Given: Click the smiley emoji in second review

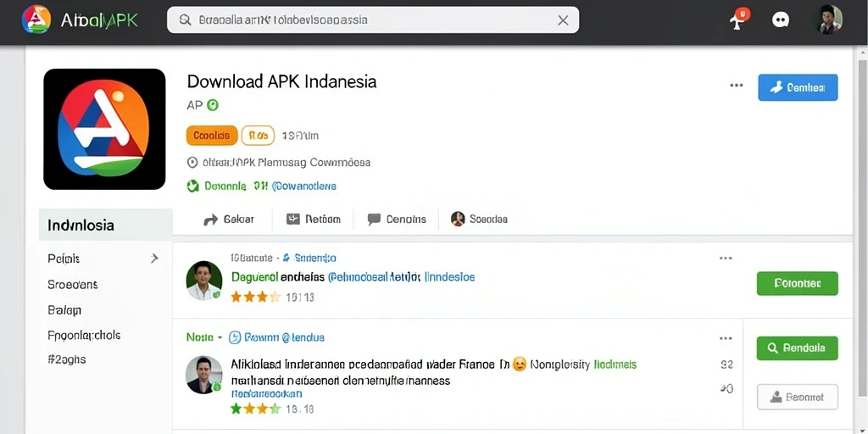Looking at the screenshot, I should tap(520, 364).
